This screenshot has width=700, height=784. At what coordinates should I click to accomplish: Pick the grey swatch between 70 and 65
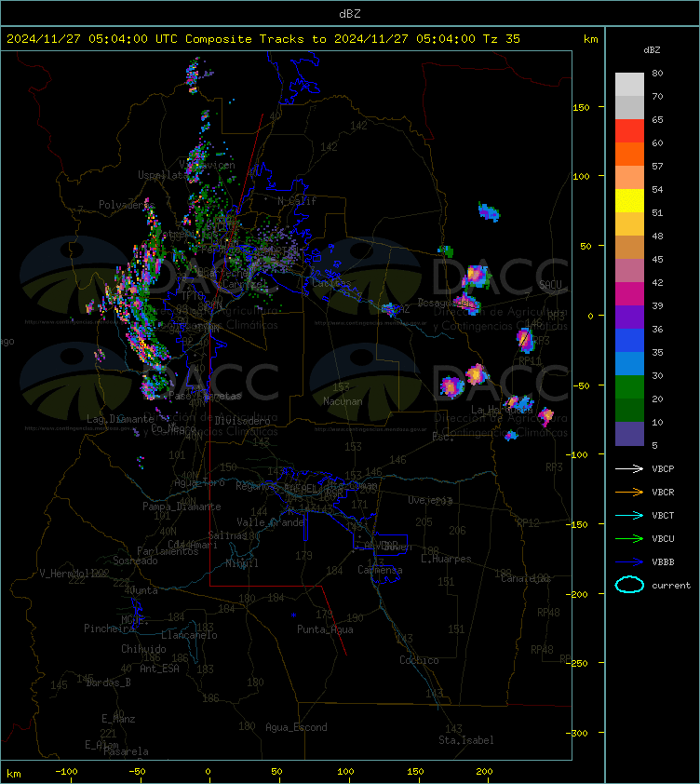point(629,107)
